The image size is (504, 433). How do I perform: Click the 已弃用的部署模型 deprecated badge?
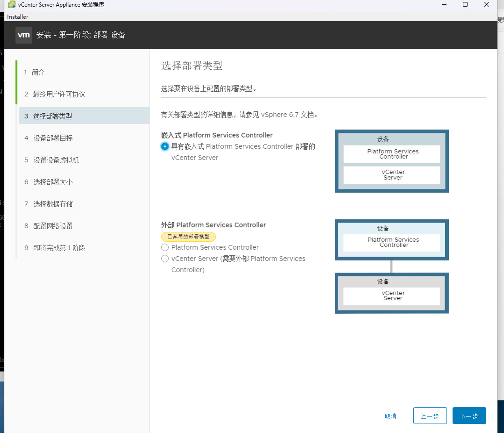[188, 236]
